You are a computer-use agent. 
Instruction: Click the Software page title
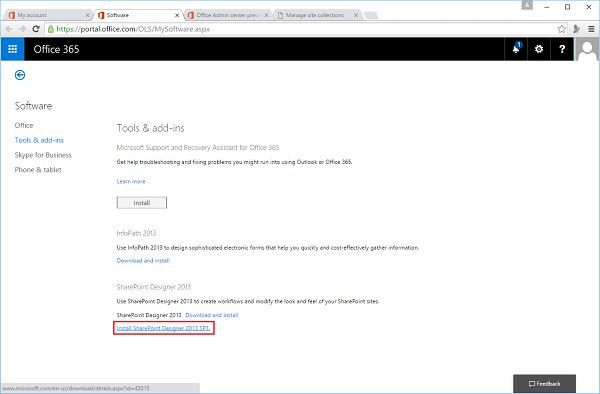33,106
